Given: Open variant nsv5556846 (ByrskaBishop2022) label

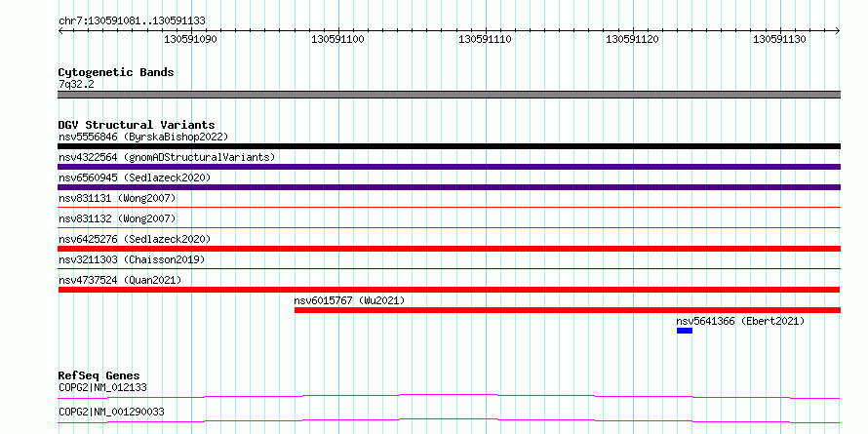Looking at the screenshot, I should (143, 137).
